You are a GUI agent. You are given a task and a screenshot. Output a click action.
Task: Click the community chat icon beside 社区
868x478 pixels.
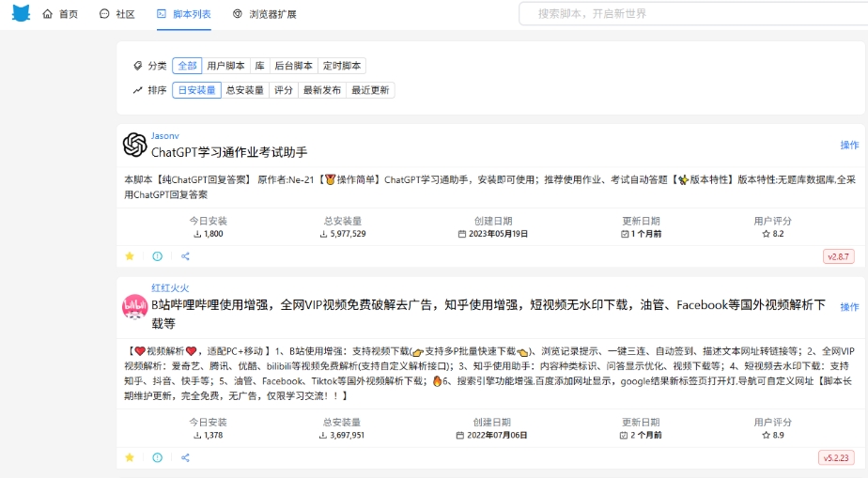104,14
